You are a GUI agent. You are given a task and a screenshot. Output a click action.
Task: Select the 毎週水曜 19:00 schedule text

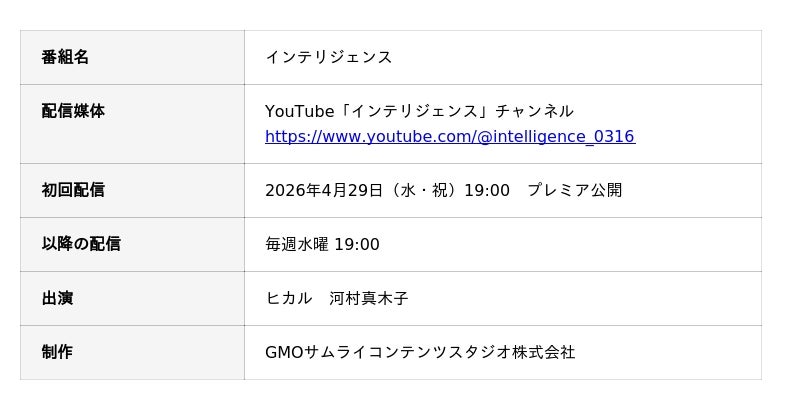[x=322, y=244]
